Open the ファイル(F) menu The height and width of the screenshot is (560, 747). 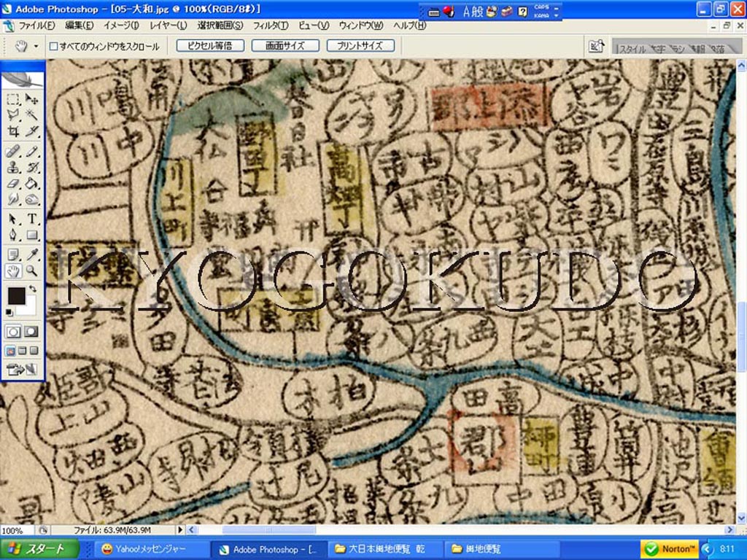(x=36, y=26)
